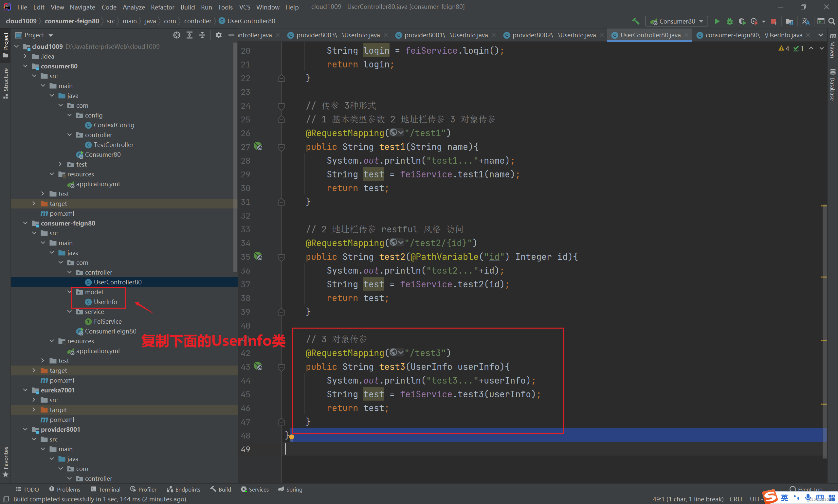Toggle fold marker at line 27
The width and height of the screenshot is (838, 504).
click(x=281, y=147)
